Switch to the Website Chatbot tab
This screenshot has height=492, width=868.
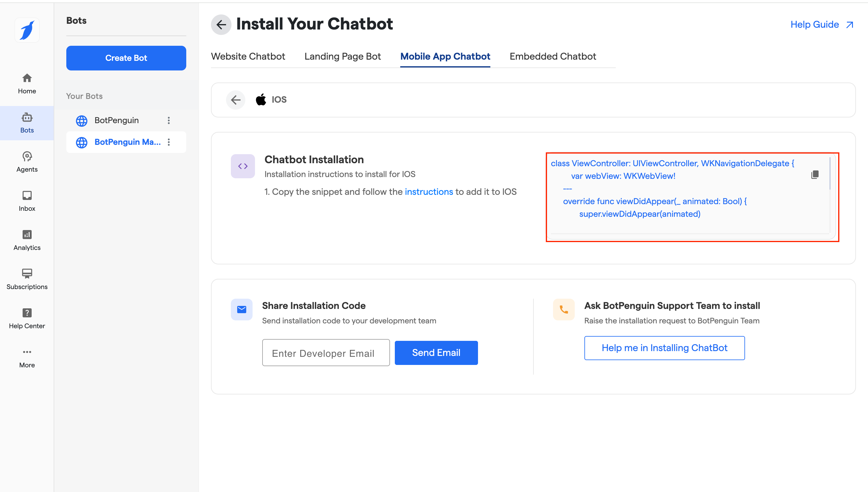248,56
